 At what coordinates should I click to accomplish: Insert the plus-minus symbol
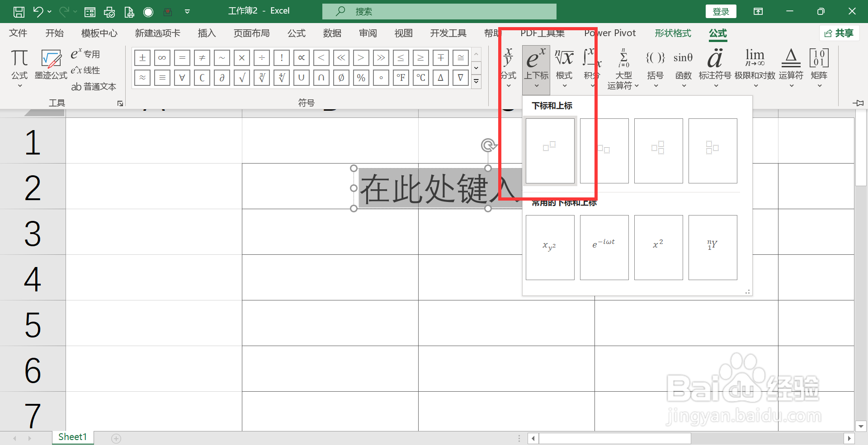(x=142, y=58)
